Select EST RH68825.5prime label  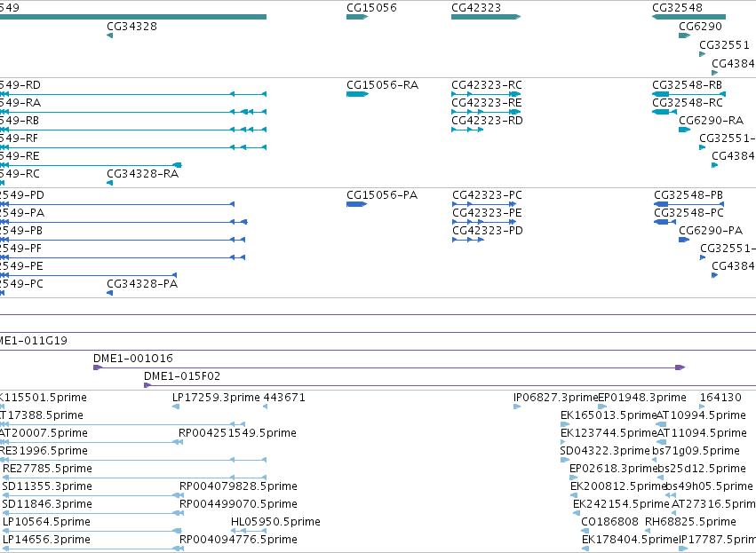690,522
